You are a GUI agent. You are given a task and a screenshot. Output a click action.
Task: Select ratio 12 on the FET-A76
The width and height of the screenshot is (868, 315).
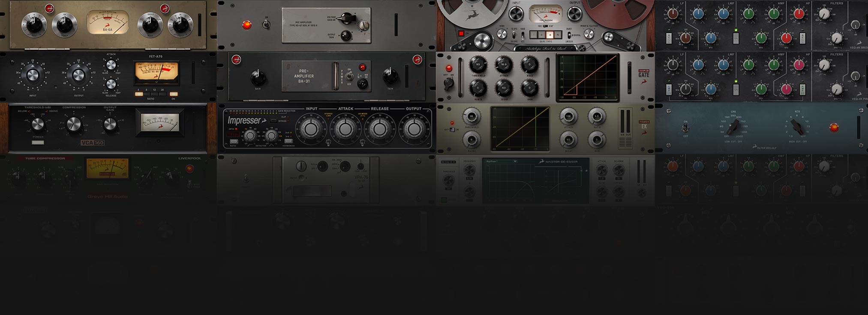point(155,94)
